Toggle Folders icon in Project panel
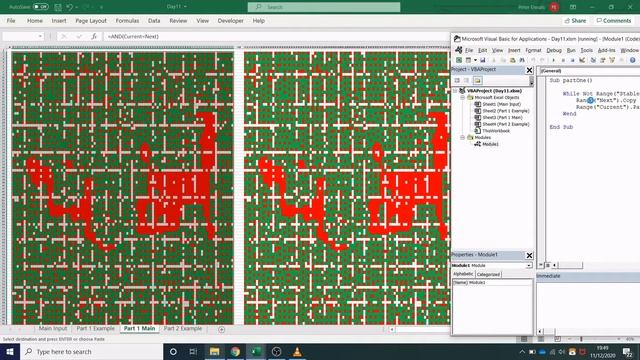Viewport: 640px width, 360px height. [478, 80]
